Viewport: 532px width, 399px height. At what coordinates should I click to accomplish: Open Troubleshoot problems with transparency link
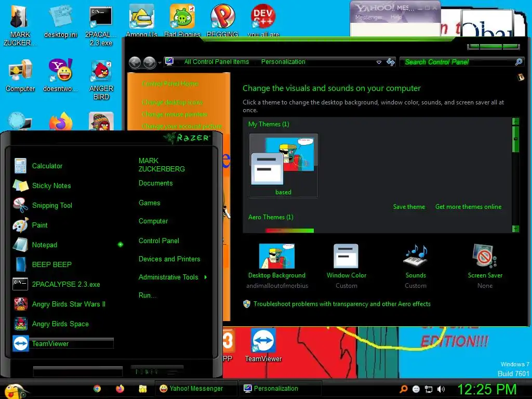pyautogui.click(x=342, y=304)
